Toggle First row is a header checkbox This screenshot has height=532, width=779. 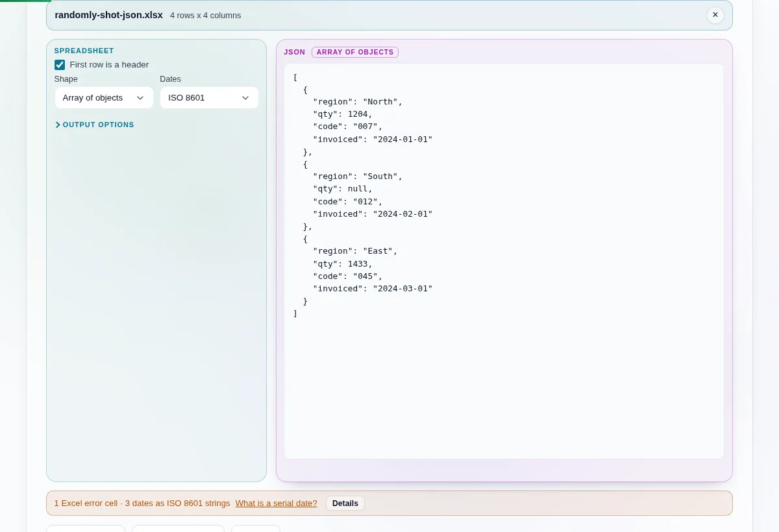coord(60,65)
